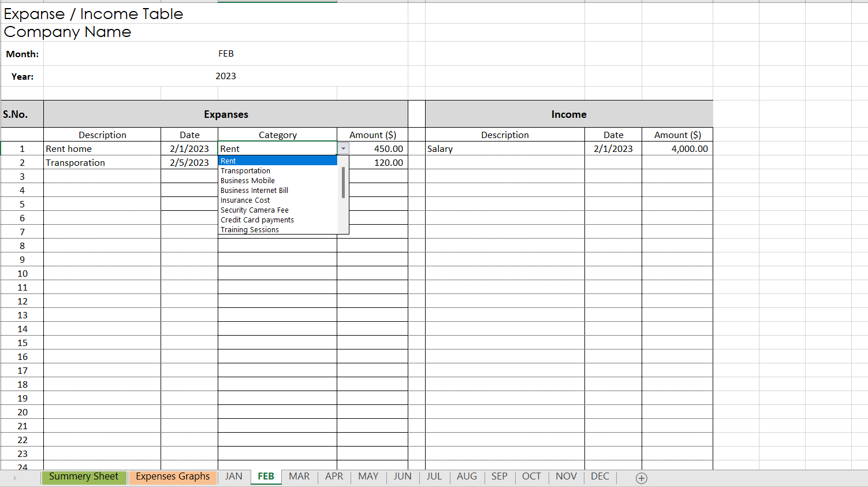
Task: Click the 'Expanse / Income Table' title
Action: (x=94, y=14)
